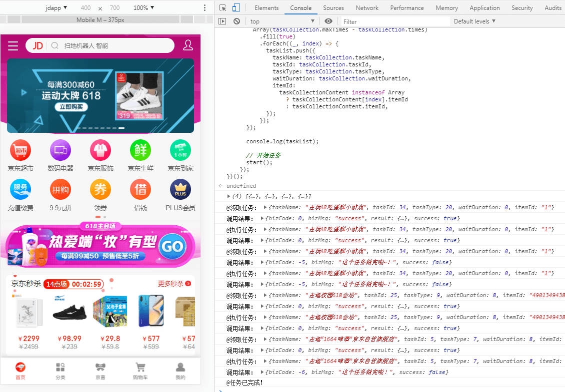
Task: Switch to the Network tab
Action: coord(367,7)
